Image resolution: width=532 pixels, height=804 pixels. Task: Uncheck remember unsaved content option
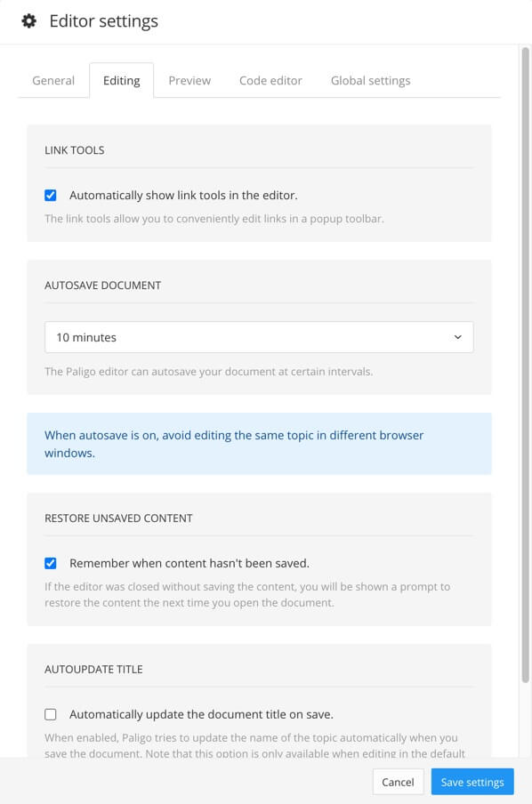[x=51, y=563]
